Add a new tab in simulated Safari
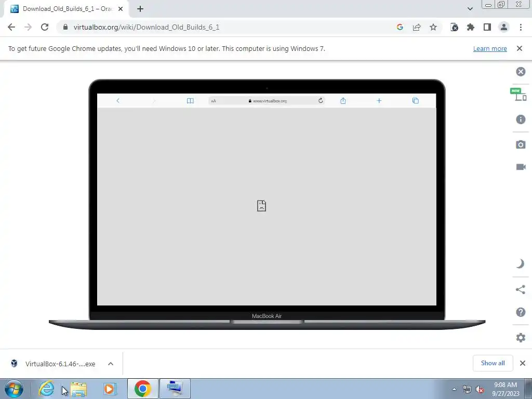This screenshot has width=532, height=399. pos(379,101)
